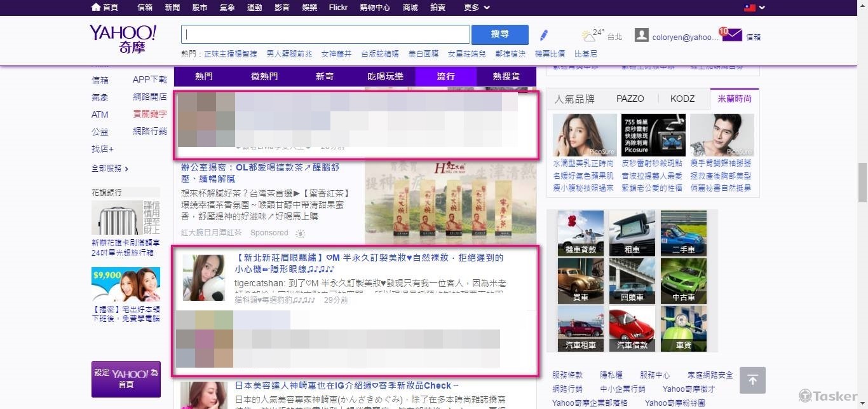Open the 更多 dropdown in the navigation bar
This screenshot has height=409, width=868.
[x=473, y=8]
